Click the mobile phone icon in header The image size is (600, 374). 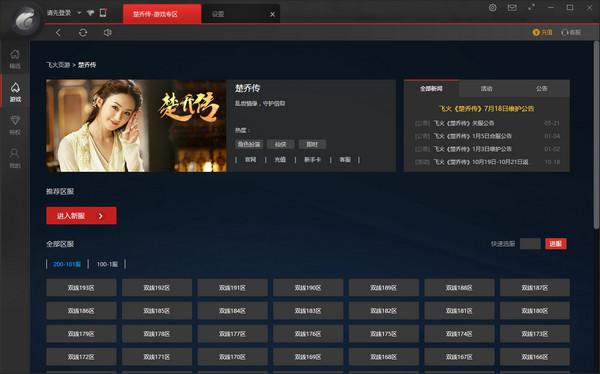point(103,13)
